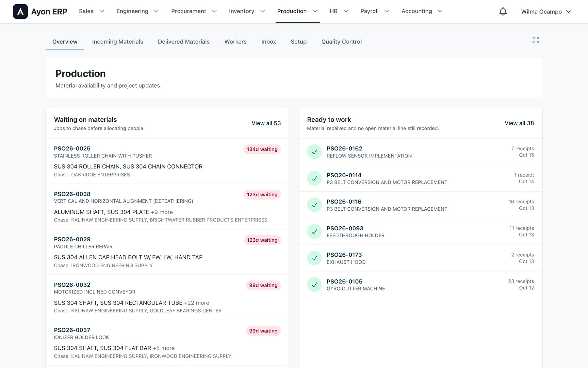This screenshot has width=588, height=368.
Task: Open the Inbox tab
Action: pyautogui.click(x=269, y=42)
